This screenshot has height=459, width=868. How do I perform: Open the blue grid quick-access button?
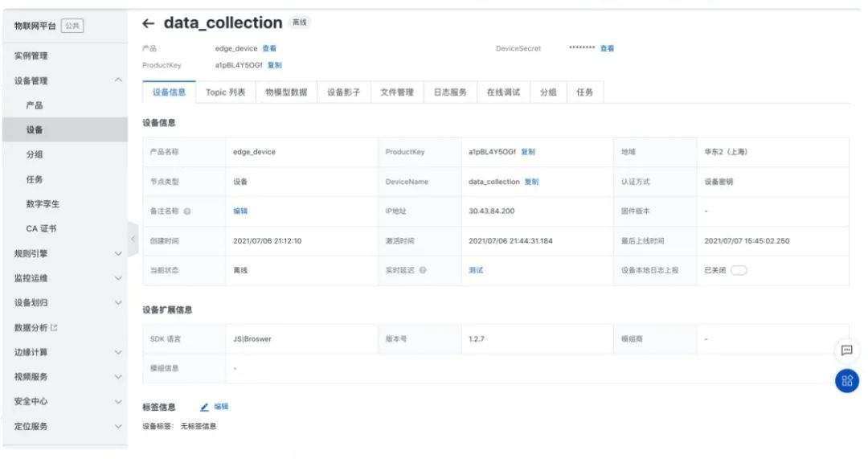pos(846,380)
